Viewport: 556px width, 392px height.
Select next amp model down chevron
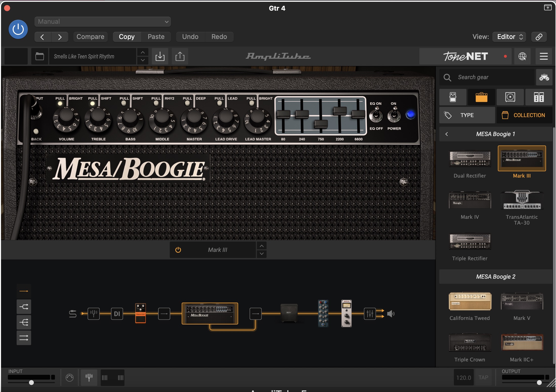(x=262, y=254)
